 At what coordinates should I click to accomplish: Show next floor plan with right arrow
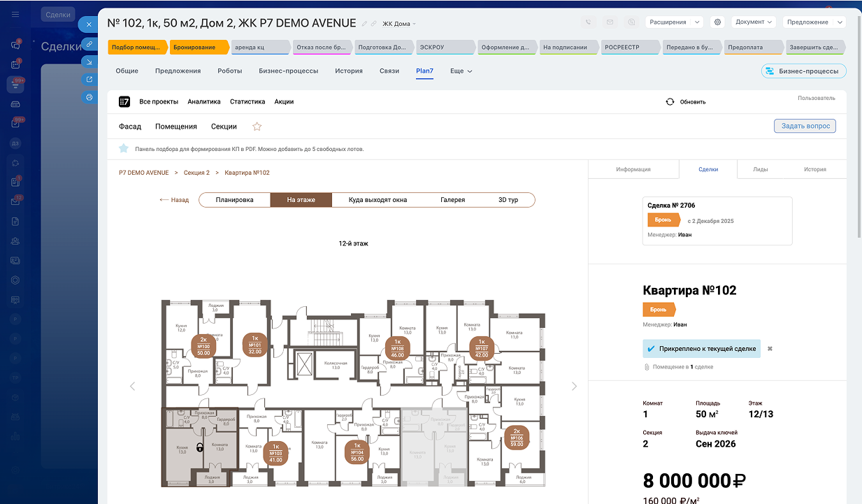[575, 386]
